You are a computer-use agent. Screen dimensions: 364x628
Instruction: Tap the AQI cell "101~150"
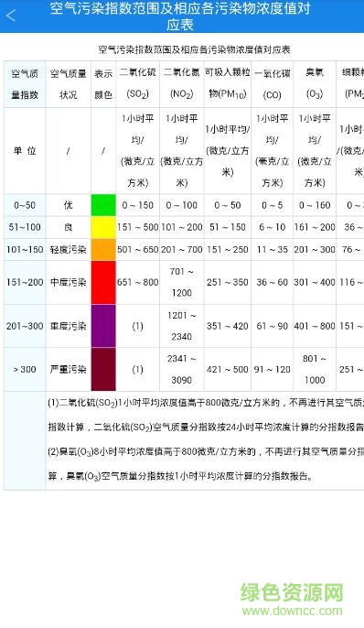coord(25,250)
